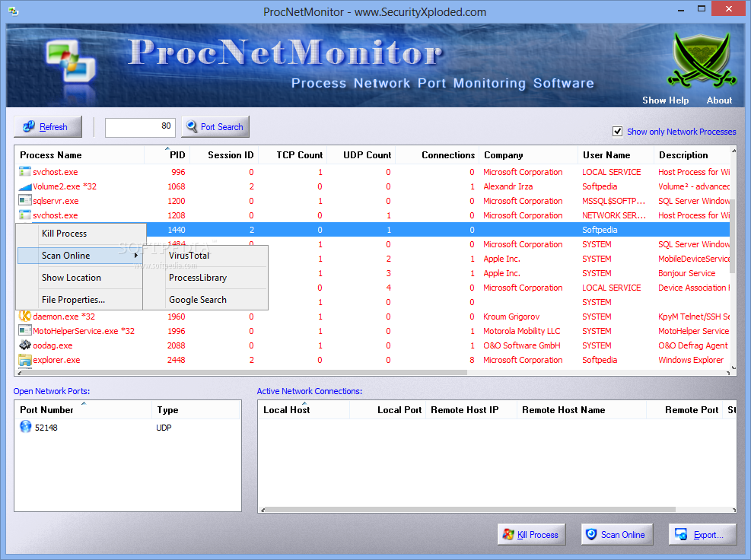Choose Google Search in submenu

pos(206,299)
